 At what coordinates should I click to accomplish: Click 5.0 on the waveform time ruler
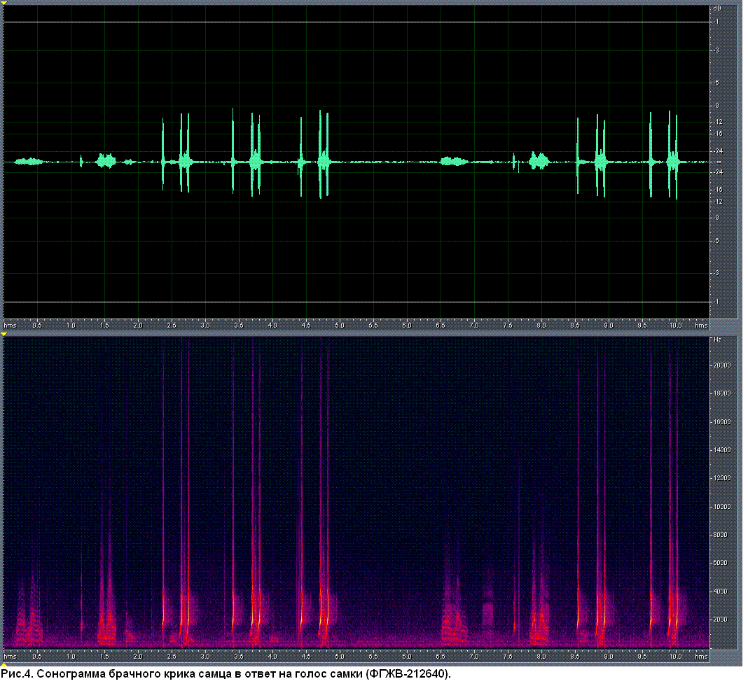pos(339,325)
